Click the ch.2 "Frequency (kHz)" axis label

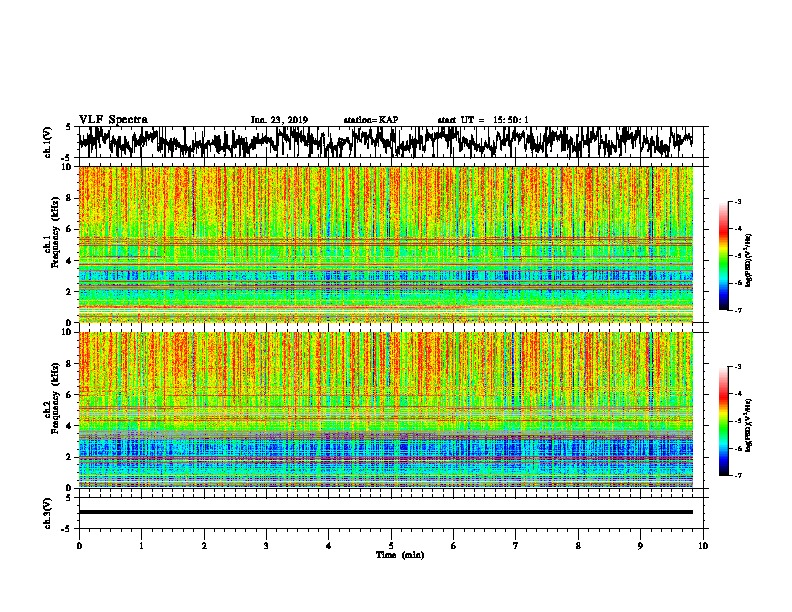(x=56, y=398)
